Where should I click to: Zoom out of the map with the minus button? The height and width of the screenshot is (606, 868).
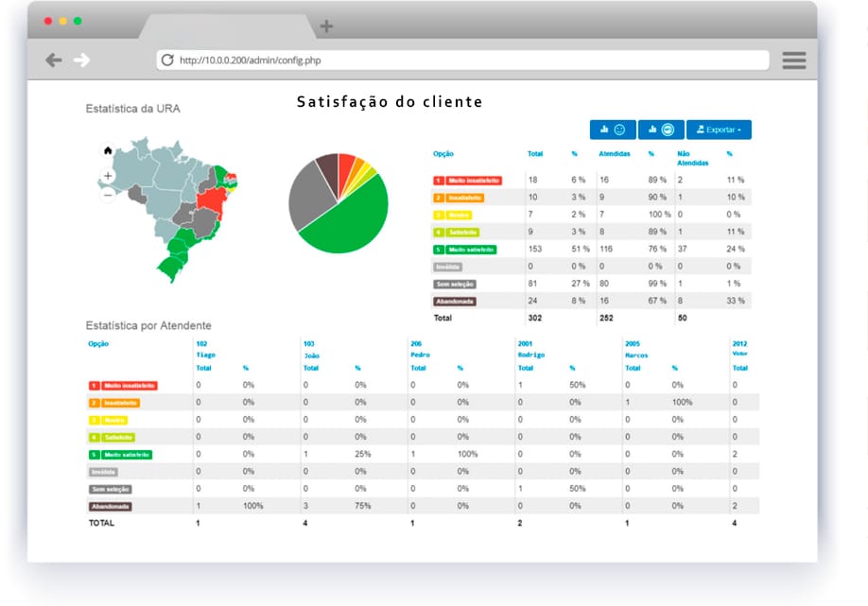(x=108, y=195)
